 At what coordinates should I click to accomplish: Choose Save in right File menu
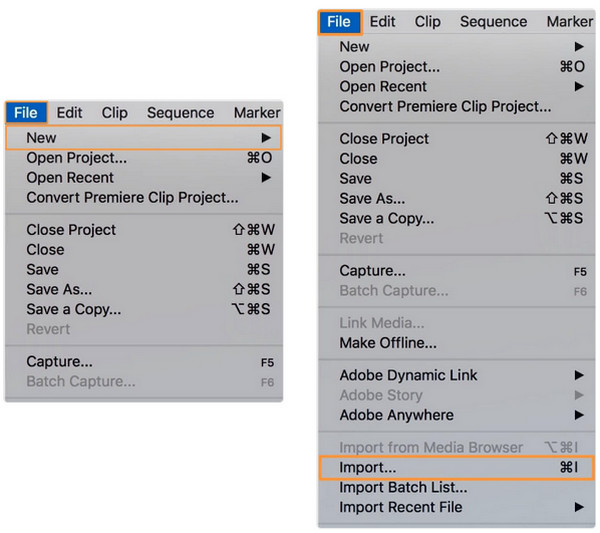click(457, 178)
